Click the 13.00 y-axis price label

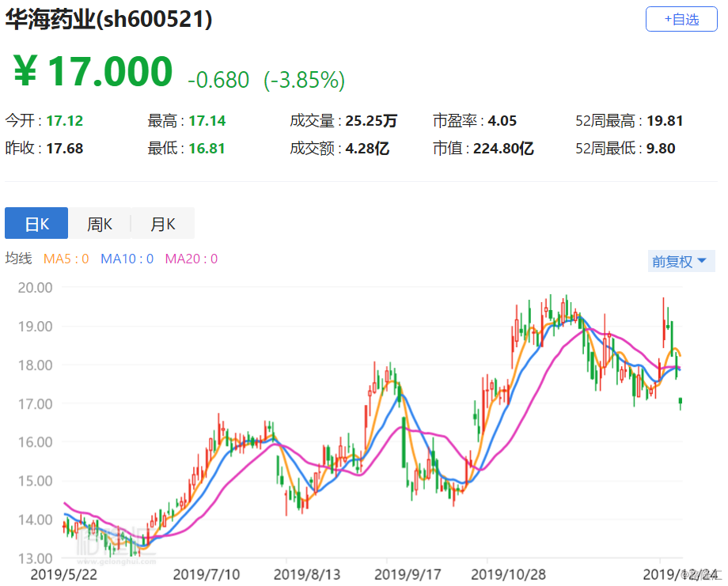[x=36, y=558]
